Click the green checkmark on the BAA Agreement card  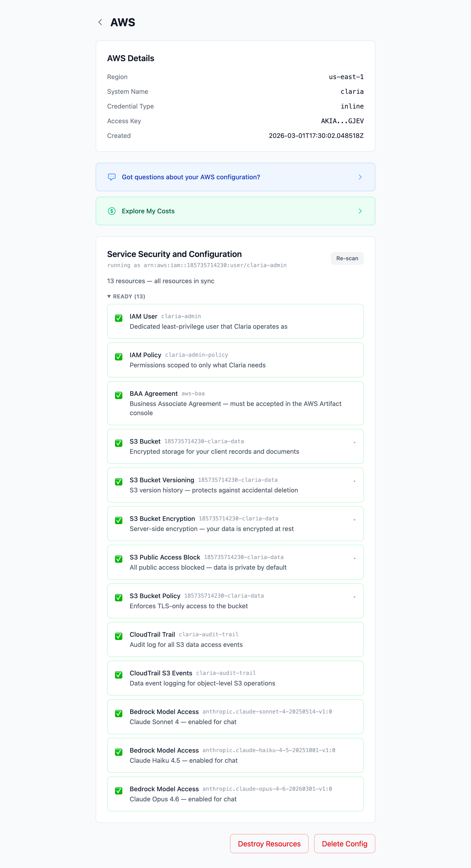(x=118, y=395)
